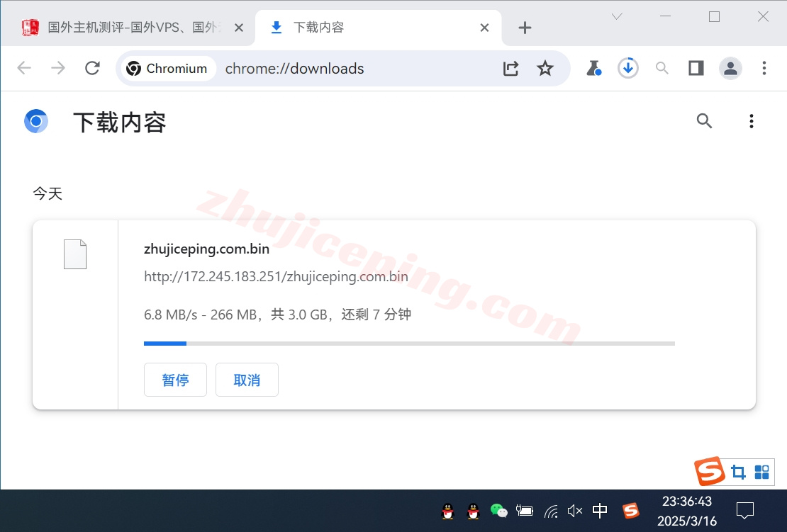Open the tab search chevron
This screenshot has width=787, height=532.
(617, 16)
